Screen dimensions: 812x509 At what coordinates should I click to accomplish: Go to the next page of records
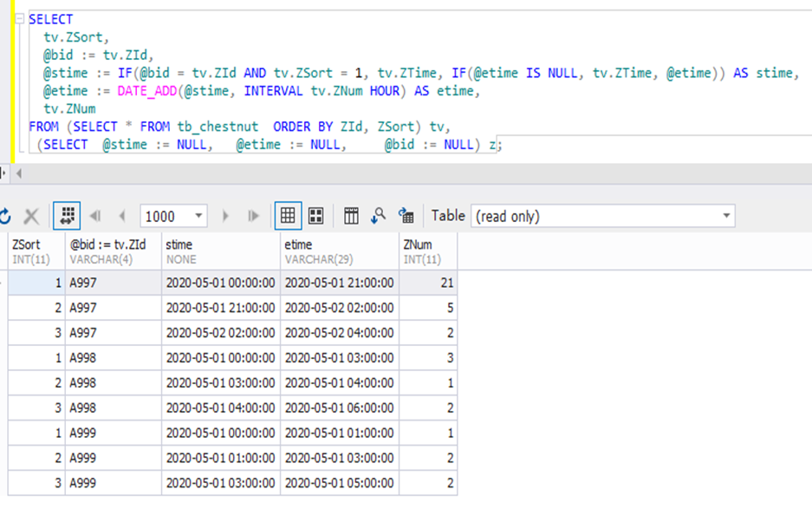coord(225,216)
